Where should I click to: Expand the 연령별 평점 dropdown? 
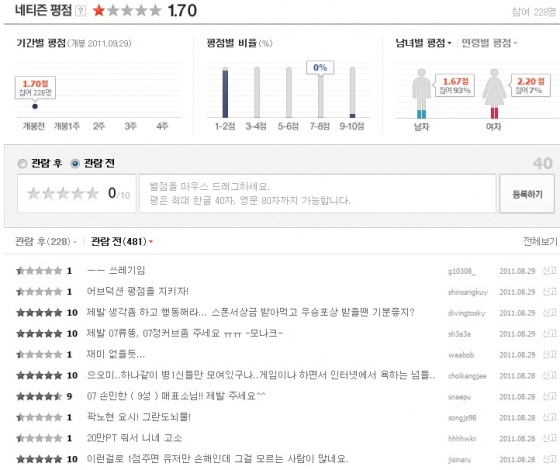click(x=490, y=43)
